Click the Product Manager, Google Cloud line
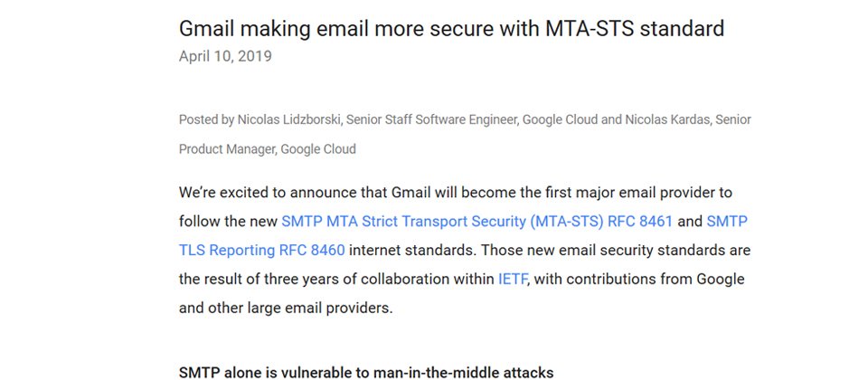This screenshot has height=380, width=868. point(268,149)
